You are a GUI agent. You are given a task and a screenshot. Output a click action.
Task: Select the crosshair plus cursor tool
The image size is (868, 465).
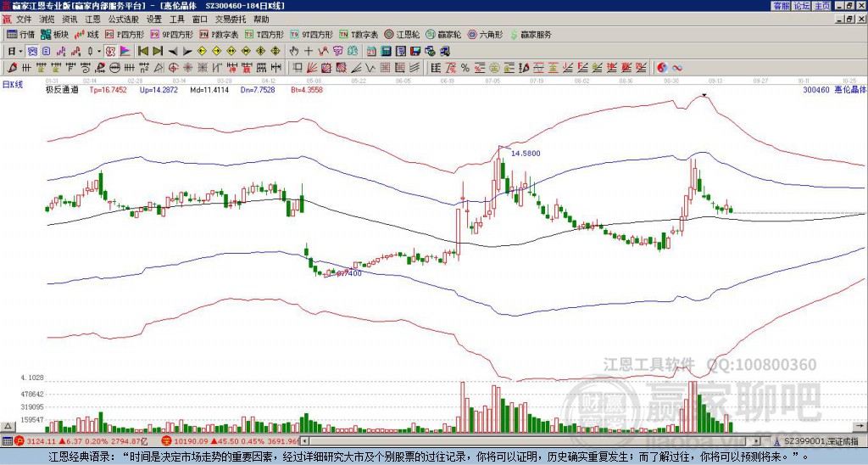click(309, 51)
